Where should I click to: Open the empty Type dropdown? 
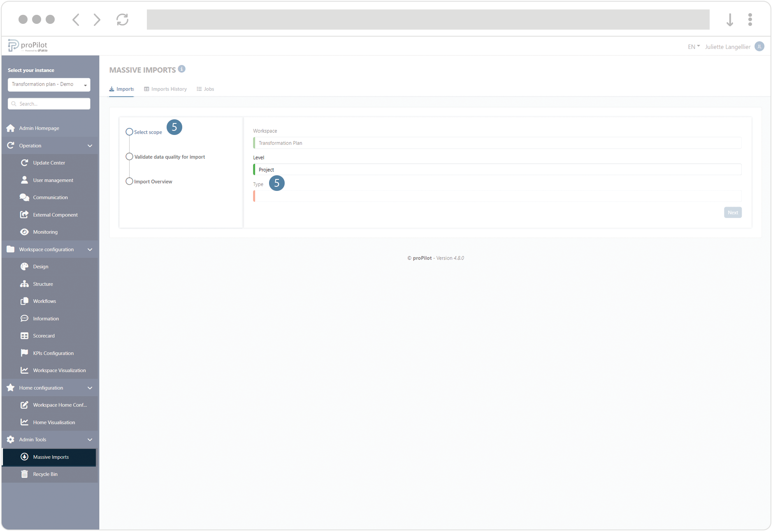coord(497,196)
